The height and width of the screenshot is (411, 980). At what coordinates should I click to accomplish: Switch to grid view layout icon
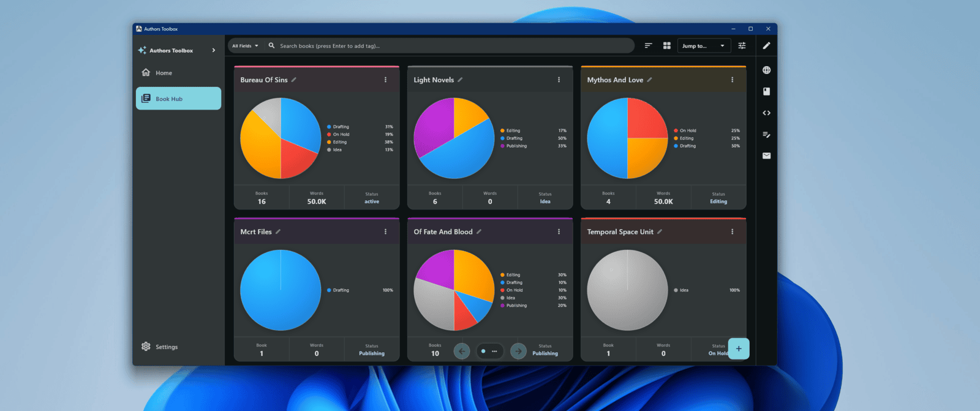click(x=667, y=46)
